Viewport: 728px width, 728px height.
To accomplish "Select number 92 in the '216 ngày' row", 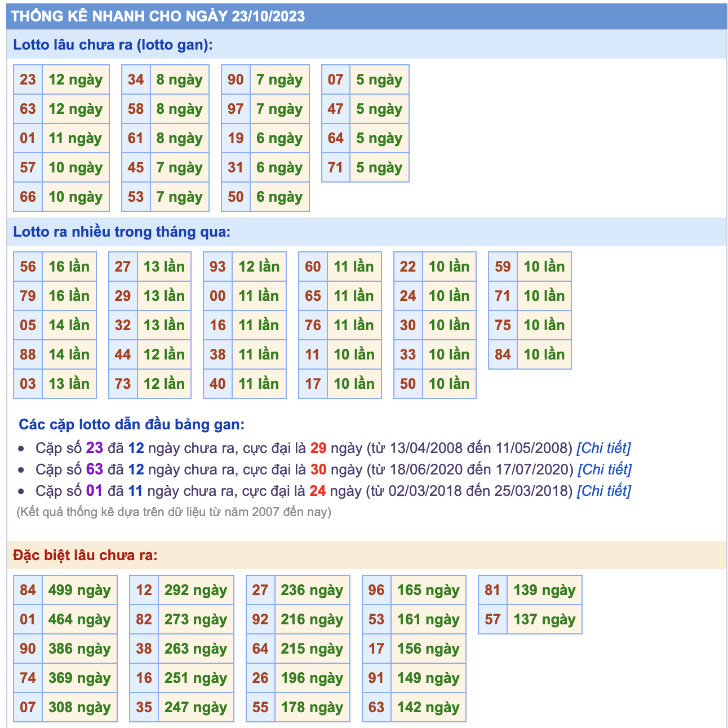I will (x=260, y=619).
